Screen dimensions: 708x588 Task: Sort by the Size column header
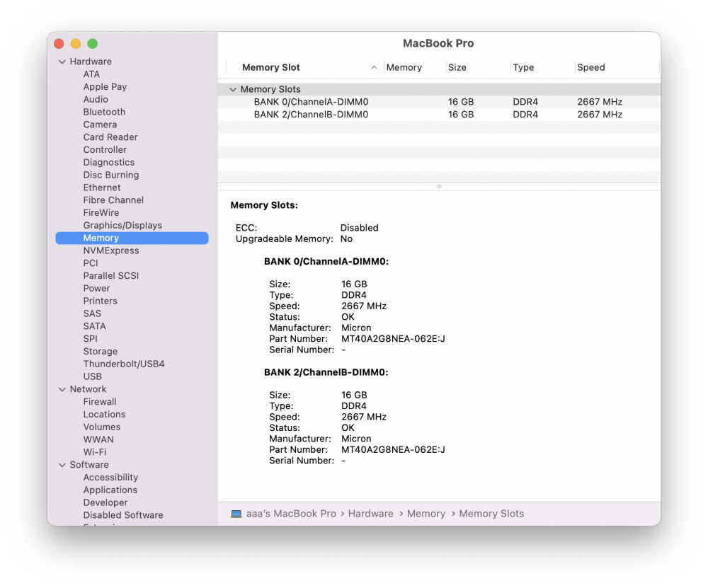(478, 68)
